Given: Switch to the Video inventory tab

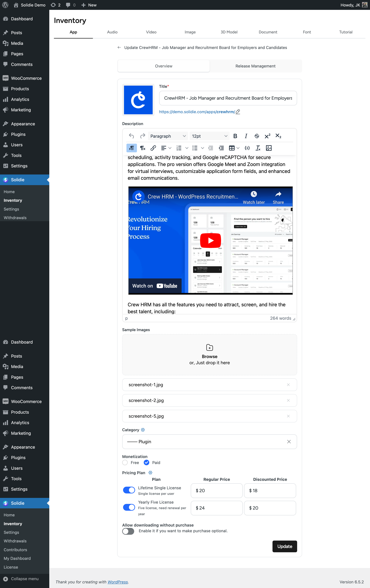Looking at the screenshot, I should pos(151,32).
